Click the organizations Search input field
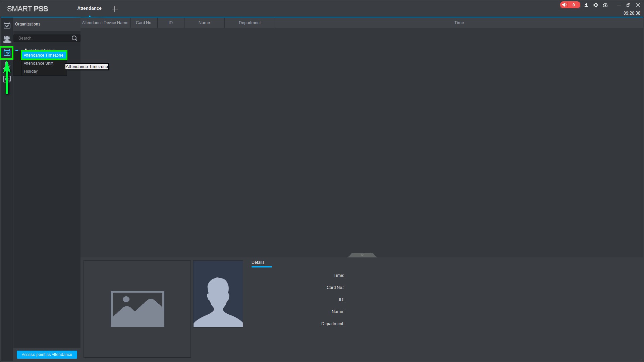 [x=43, y=38]
